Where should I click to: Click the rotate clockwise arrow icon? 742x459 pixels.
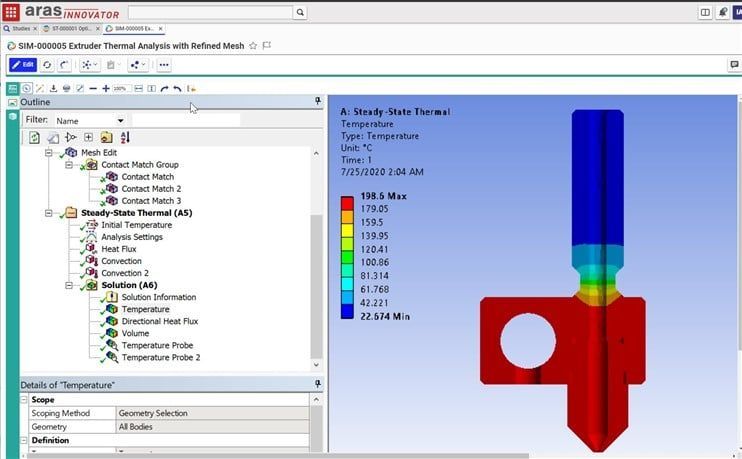click(164, 88)
